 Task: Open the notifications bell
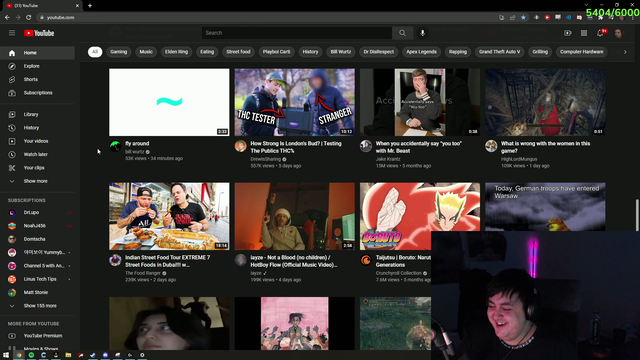pyautogui.click(x=600, y=33)
